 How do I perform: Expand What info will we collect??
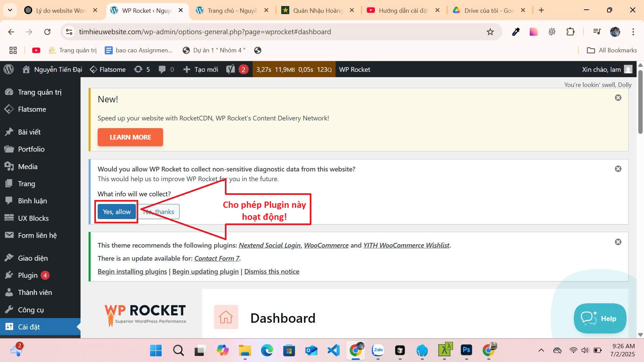coord(134,194)
